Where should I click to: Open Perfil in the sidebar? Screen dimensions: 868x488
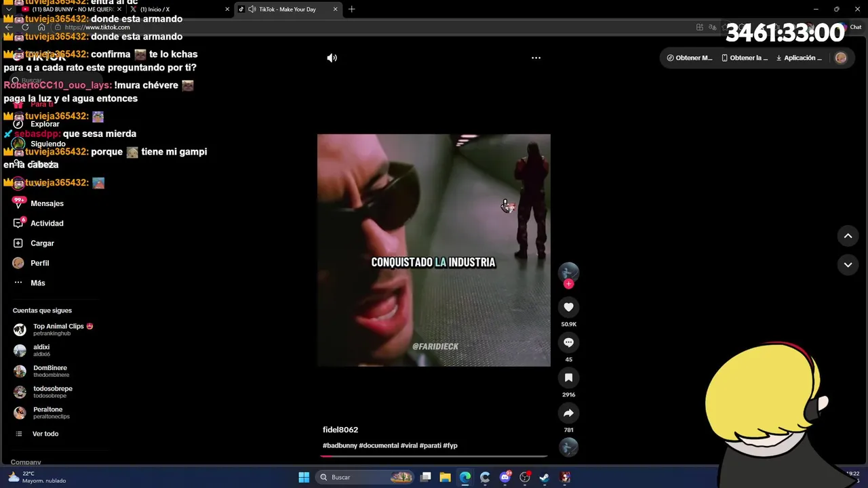tap(39, 263)
